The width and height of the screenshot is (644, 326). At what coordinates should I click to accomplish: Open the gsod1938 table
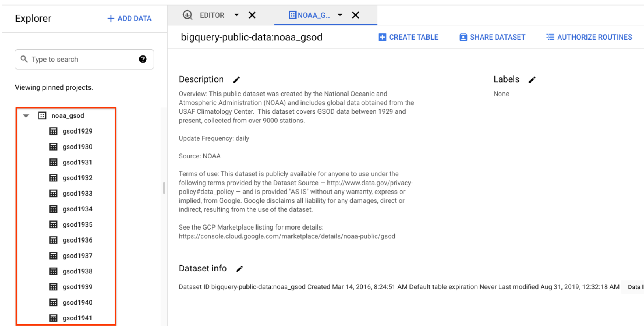coord(77,271)
